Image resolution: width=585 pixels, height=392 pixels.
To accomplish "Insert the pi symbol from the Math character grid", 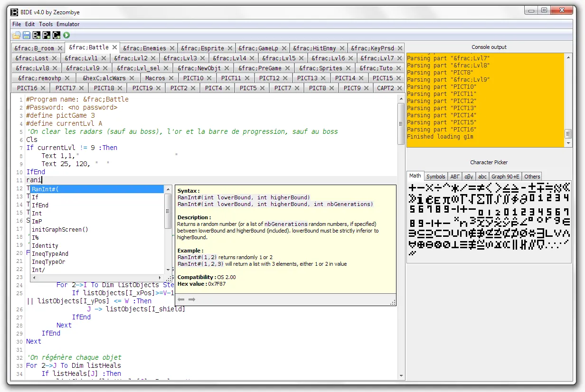I will click(447, 200).
